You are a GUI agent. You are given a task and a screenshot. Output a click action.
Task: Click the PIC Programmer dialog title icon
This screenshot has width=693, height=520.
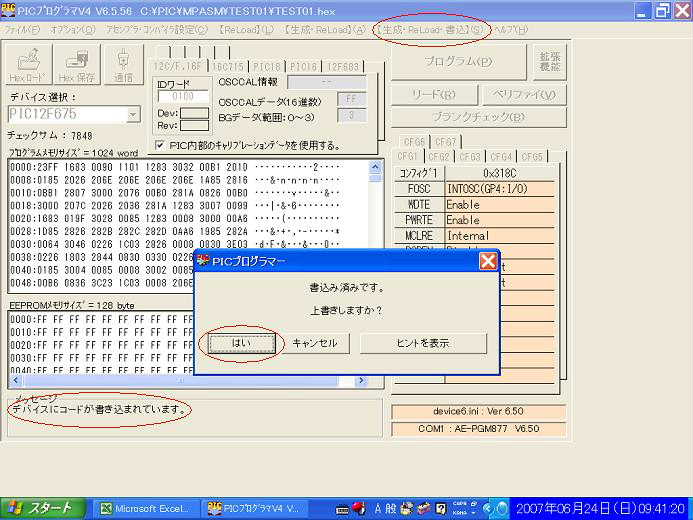pos(203,261)
